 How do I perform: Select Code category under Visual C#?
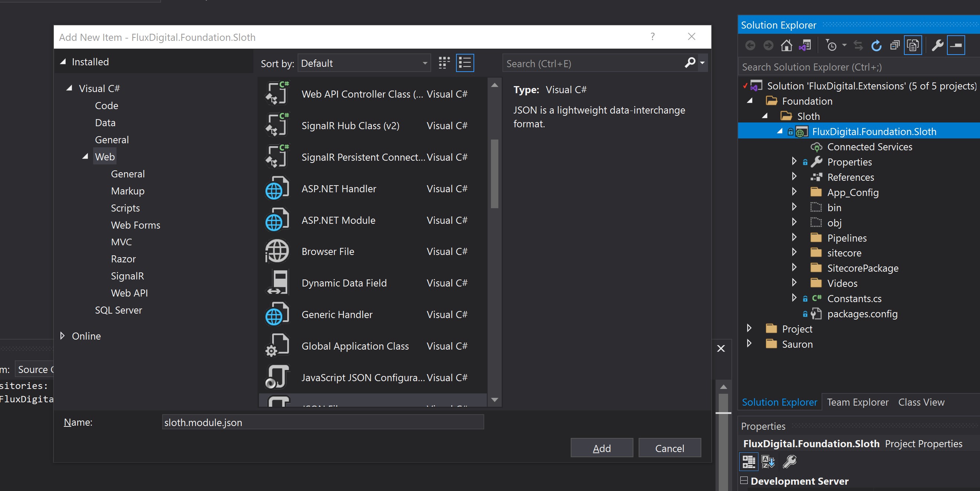[x=106, y=105]
